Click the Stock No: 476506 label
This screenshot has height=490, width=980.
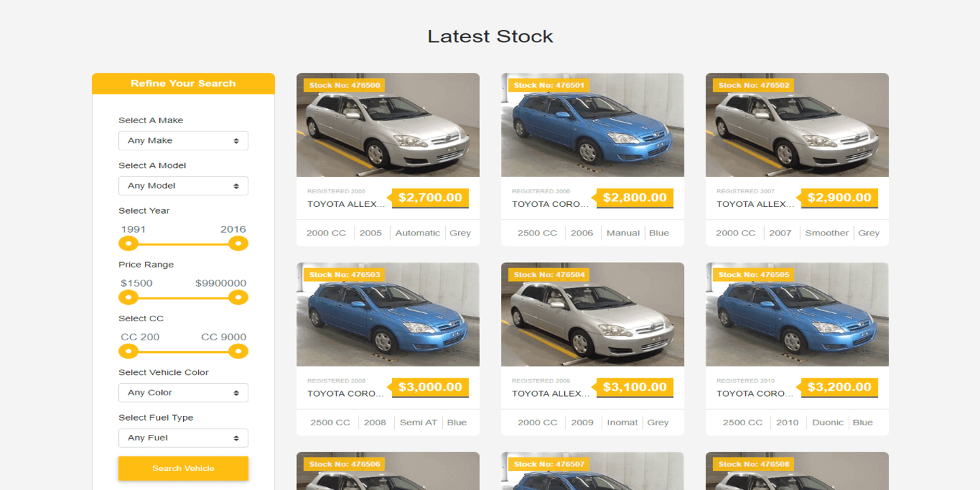click(x=344, y=464)
